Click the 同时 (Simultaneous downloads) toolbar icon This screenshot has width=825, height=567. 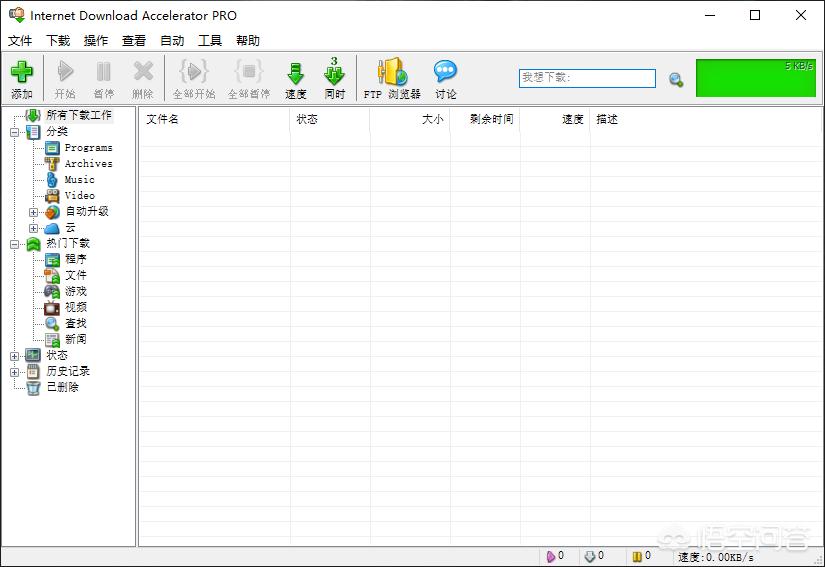pyautogui.click(x=334, y=76)
